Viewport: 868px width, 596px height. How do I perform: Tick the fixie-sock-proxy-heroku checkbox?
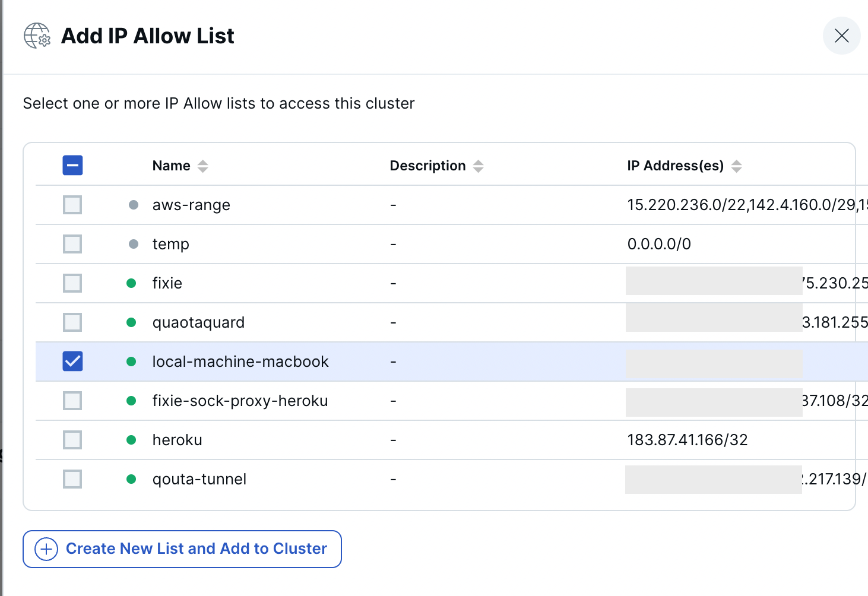pos(72,401)
